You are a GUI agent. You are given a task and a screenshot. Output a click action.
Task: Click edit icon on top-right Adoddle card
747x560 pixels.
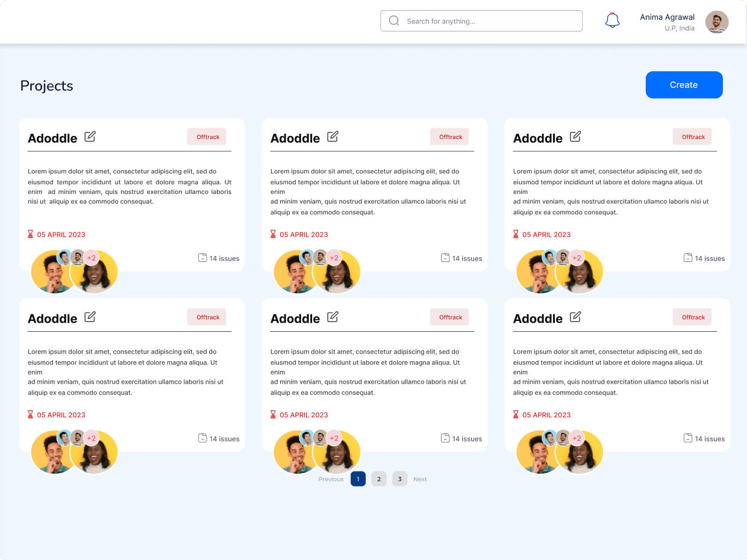pyautogui.click(x=575, y=137)
